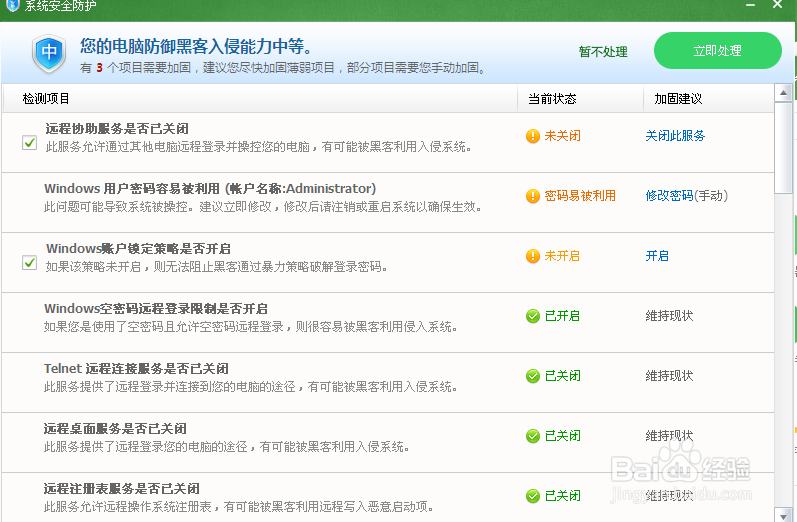Click warning icon beside 未关闭 status
The image size is (797, 522).
[x=533, y=136]
